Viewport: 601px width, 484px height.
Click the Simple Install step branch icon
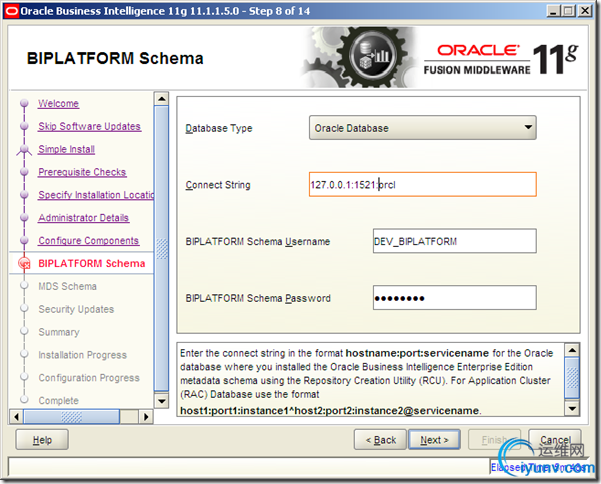[24, 149]
